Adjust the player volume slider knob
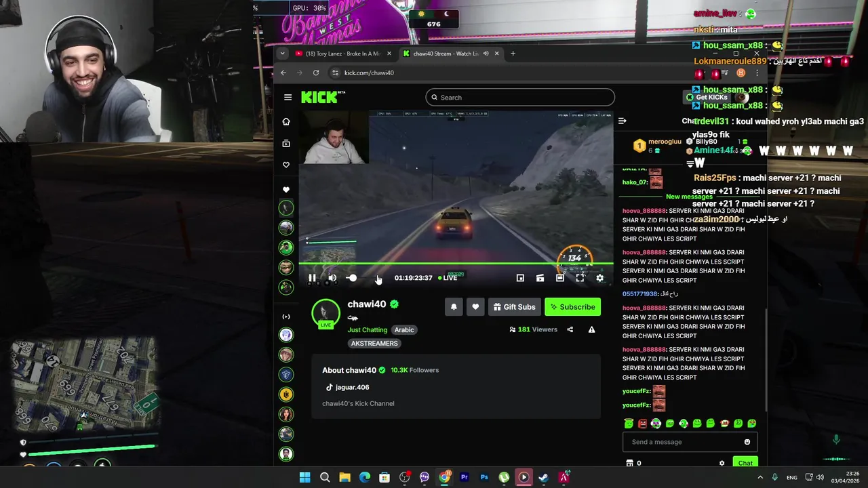Viewport: 868px width, 488px height. click(353, 278)
